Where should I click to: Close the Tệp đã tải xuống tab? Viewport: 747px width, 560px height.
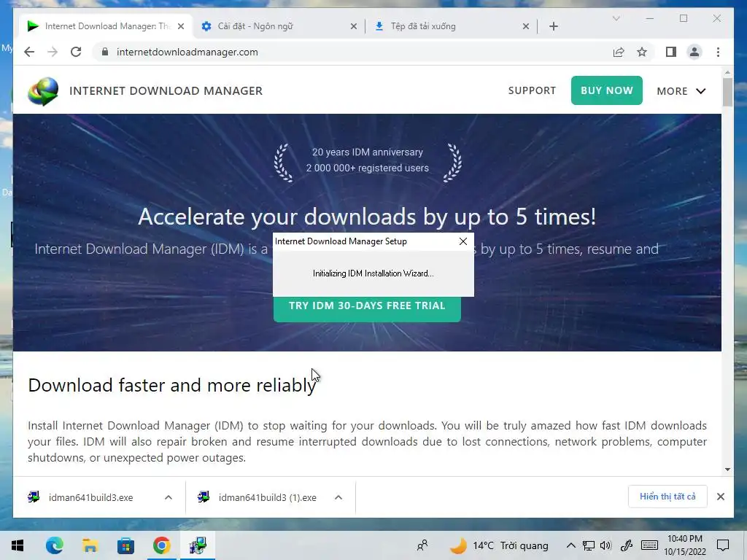point(525,26)
